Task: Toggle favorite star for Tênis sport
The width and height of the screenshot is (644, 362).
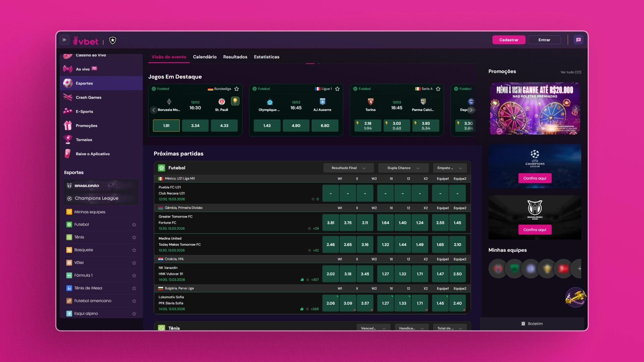Action: [134, 237]
